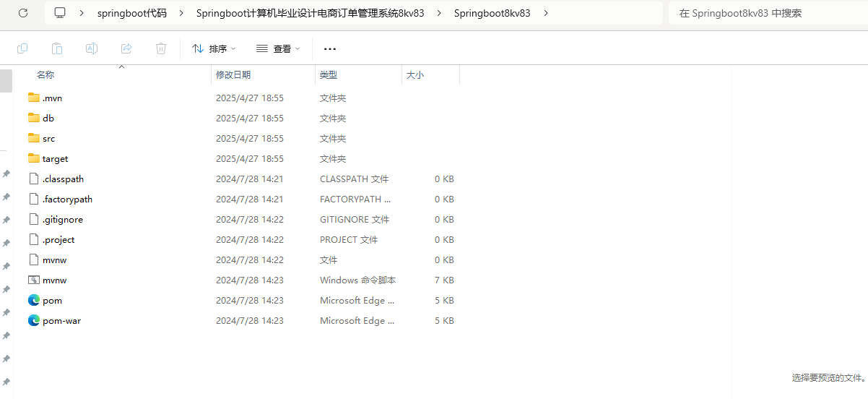Viewport: 868px width, 399px height.
Task: Select the .mvn folder name
Action: click(52, 98)
